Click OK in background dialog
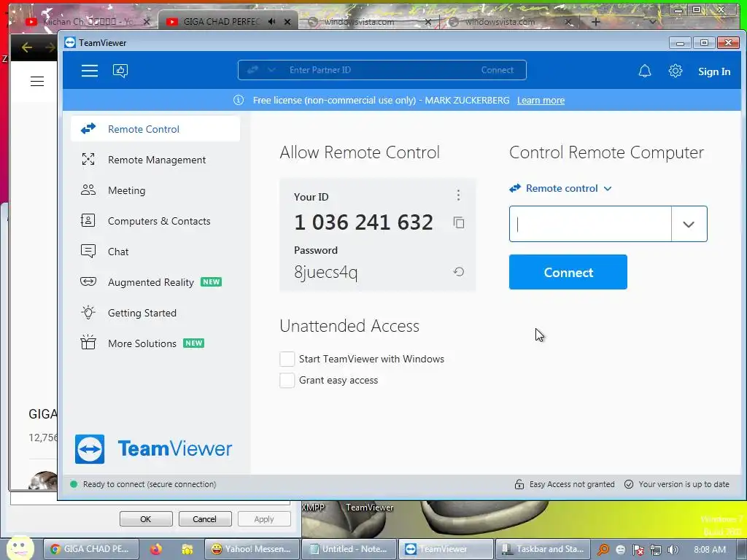This screenshot has width=747, height=560. click(x=146, y=519)
